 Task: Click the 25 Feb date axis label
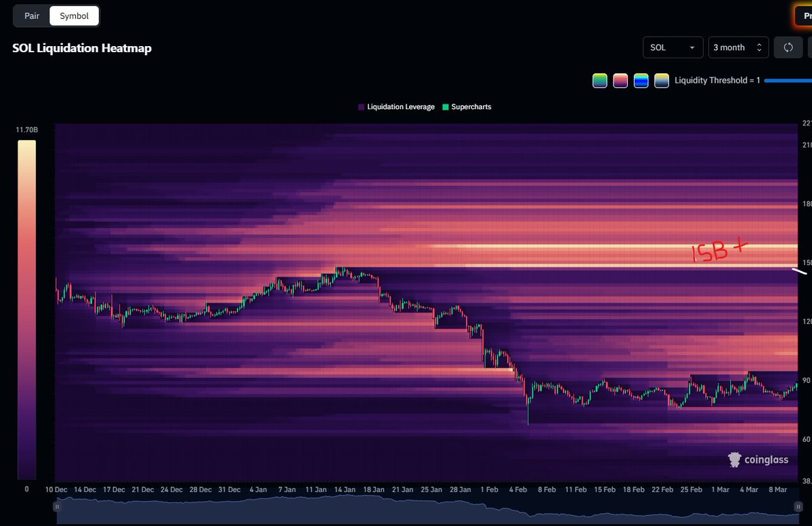[691, 489]
